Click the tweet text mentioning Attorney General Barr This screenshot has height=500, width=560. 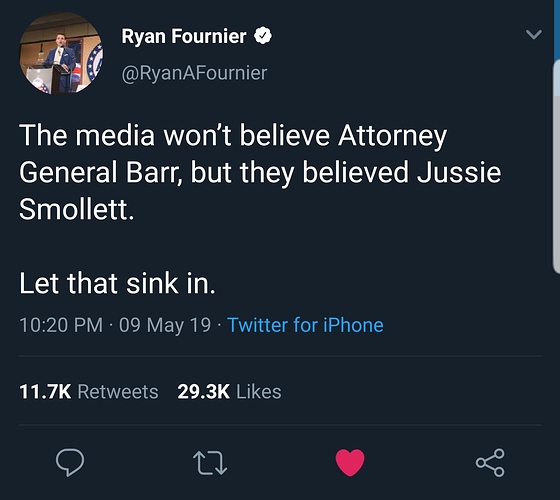point(260,172)
